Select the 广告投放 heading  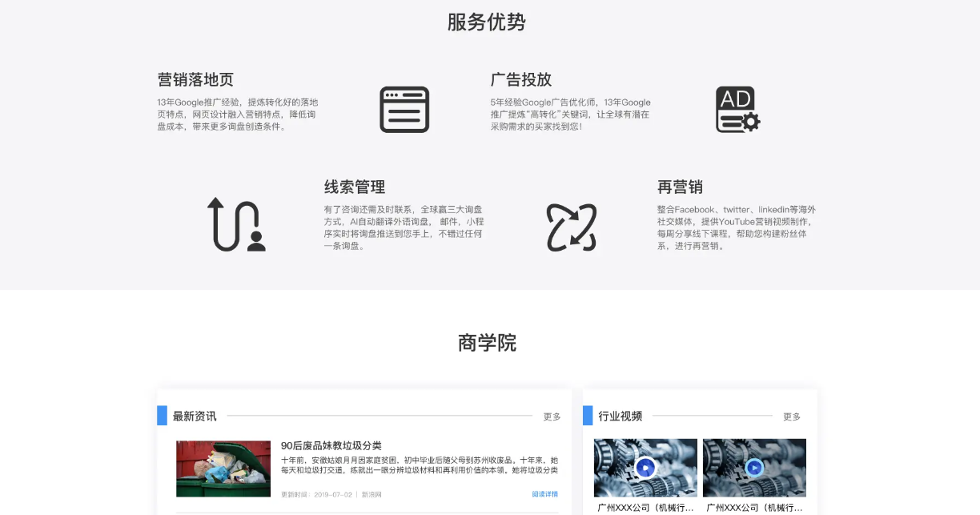point(520,80)
